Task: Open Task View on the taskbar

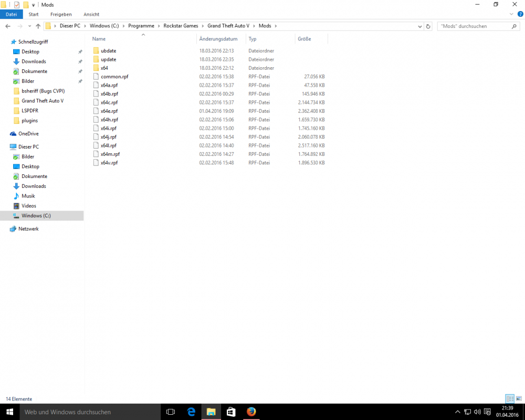Action: coord(171,412)
